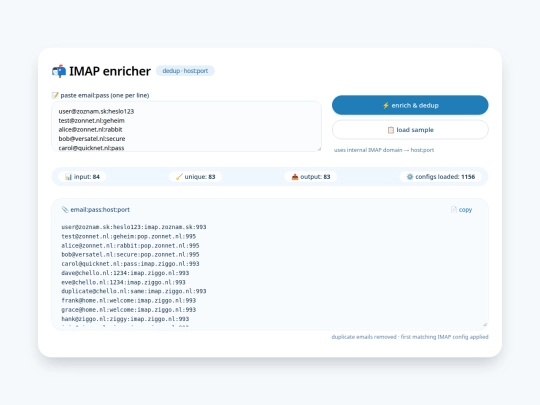Click the paperclip icon beside email:pass:host:port

65,209
